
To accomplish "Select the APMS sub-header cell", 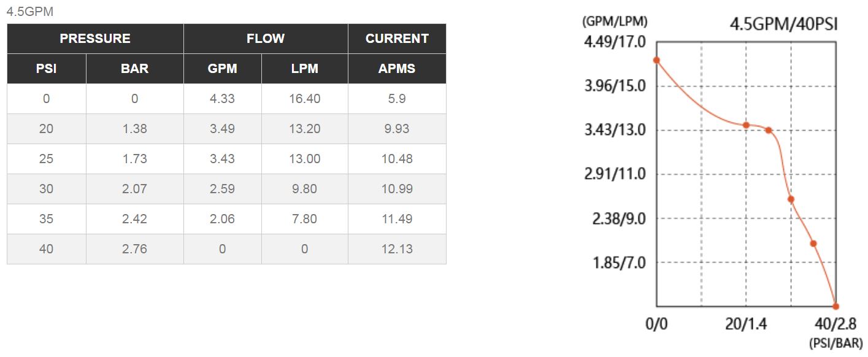I will (x=397, y=69).
